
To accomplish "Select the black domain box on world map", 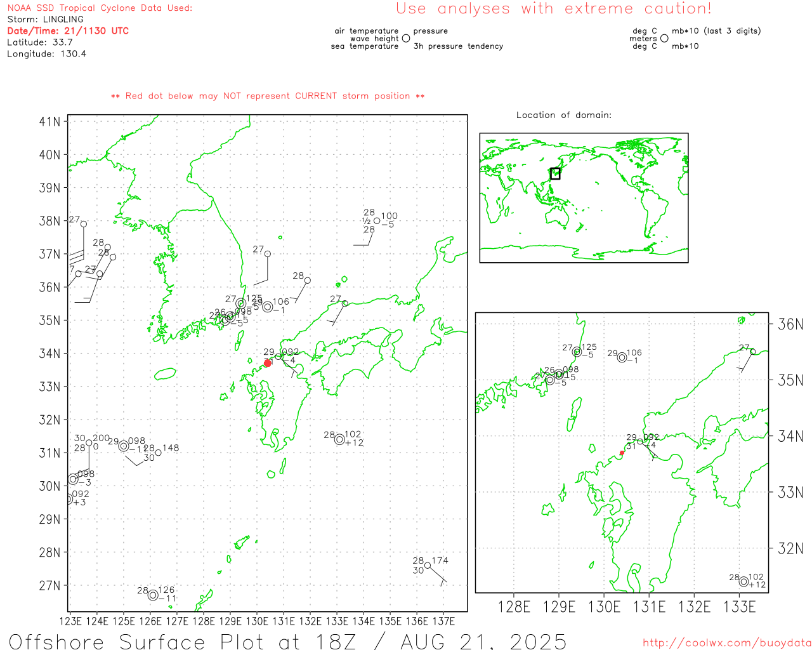I will [x=555, y=173].
